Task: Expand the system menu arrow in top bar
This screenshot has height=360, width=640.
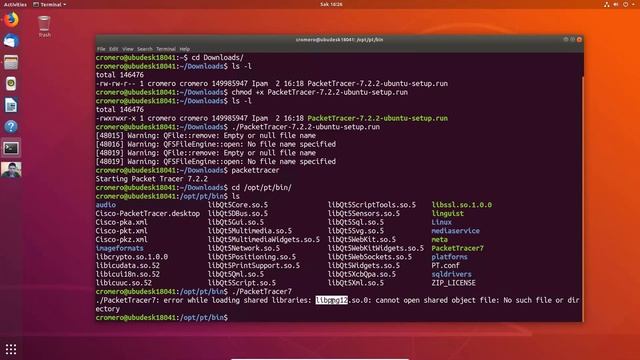Action: click(x=634, y=4)
